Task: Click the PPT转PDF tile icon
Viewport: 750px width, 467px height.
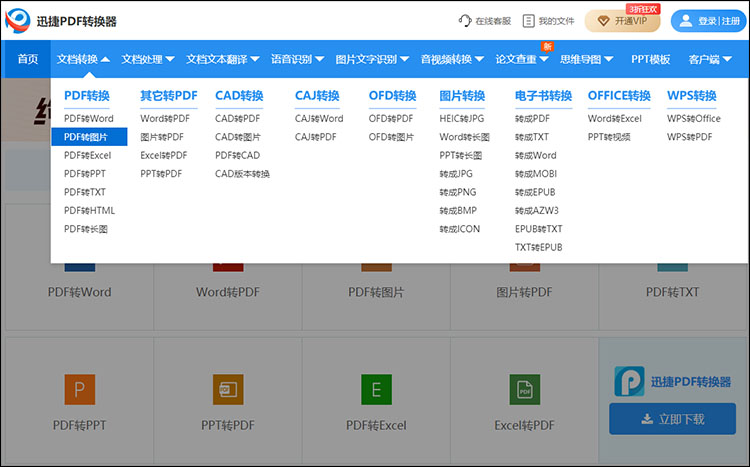Action: pyautogui.click(x=228, y=389)
